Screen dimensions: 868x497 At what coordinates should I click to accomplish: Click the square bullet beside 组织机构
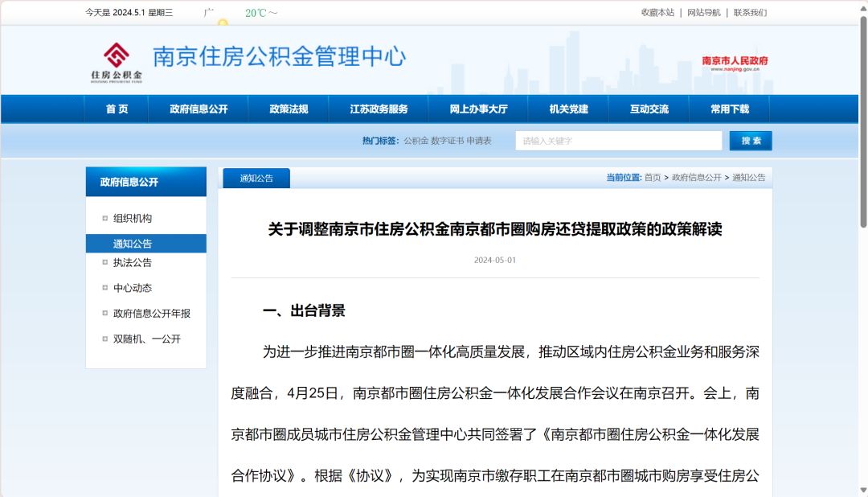pos(104,218)
